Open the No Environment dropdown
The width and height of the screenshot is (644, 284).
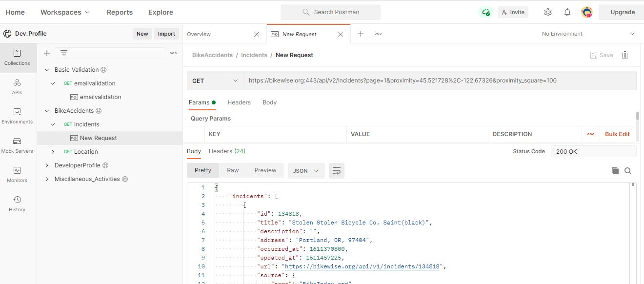pyautogui.click(x=588, y=34)
